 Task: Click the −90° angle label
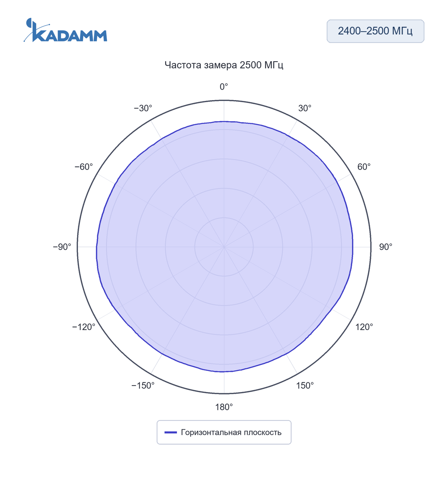coord(62,247)
